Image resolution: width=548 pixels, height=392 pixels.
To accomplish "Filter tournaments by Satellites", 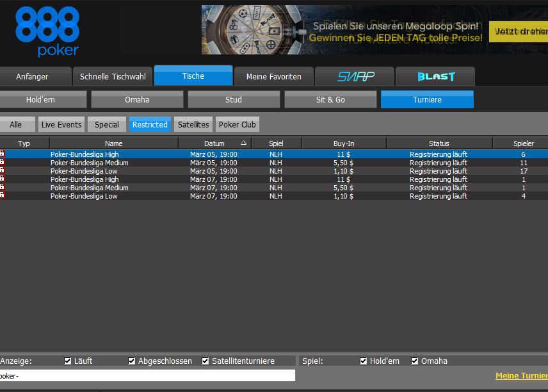I will 193,124.
